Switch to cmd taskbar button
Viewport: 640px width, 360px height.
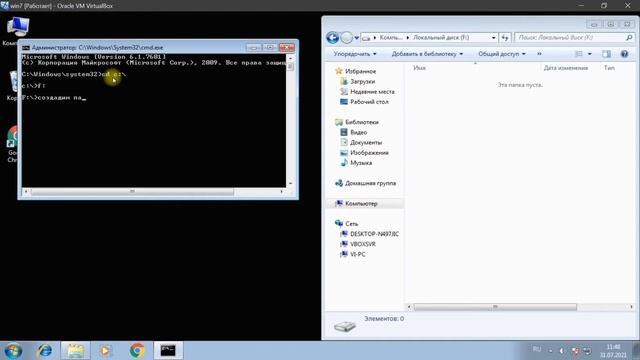[x=168, y=351]
